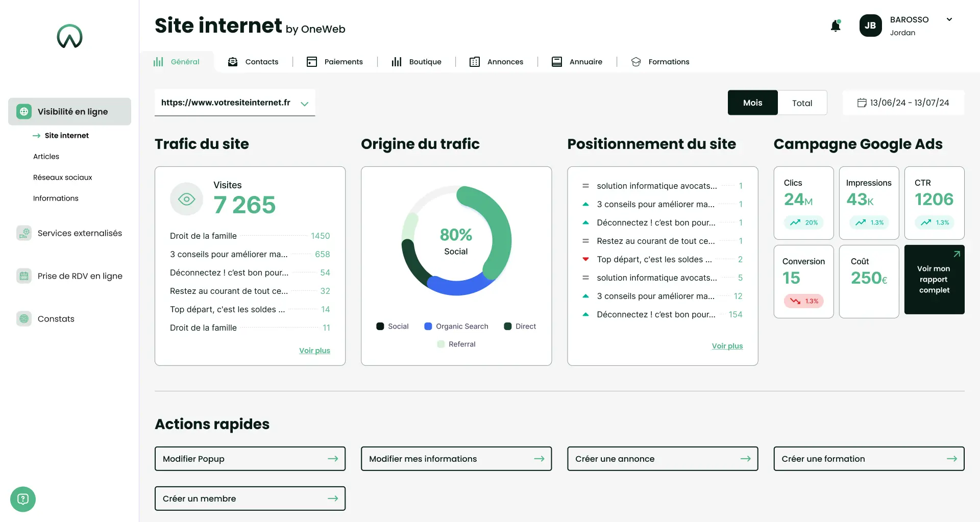Select Visibilité en ligne in the sidebar
This screenshot has height=522, width=980.
pos(69,111)
